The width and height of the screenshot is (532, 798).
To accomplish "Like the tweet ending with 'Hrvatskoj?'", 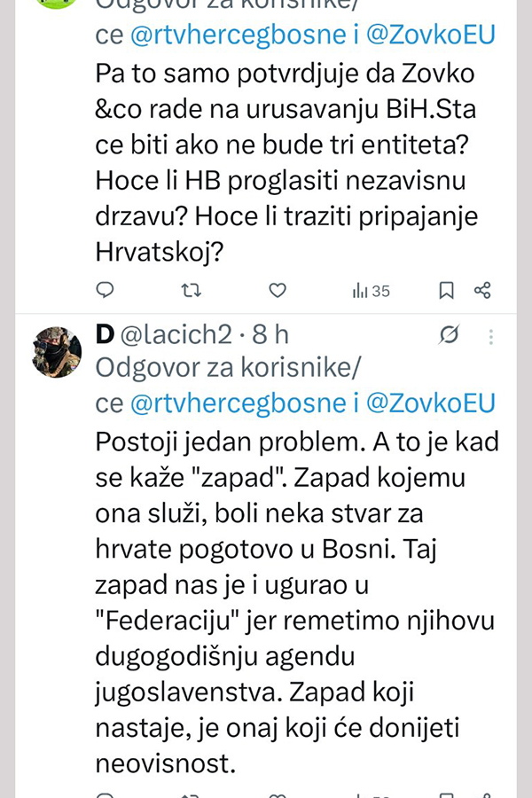I will [278, 290].
